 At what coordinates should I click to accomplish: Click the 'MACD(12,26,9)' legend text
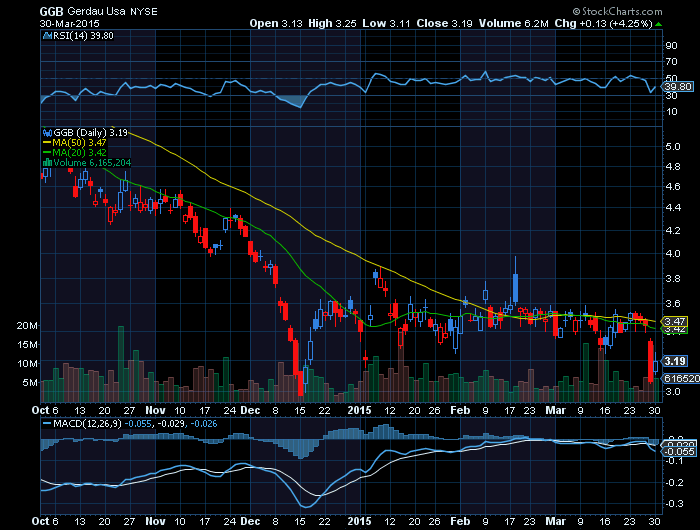click(x=87, y=423)
